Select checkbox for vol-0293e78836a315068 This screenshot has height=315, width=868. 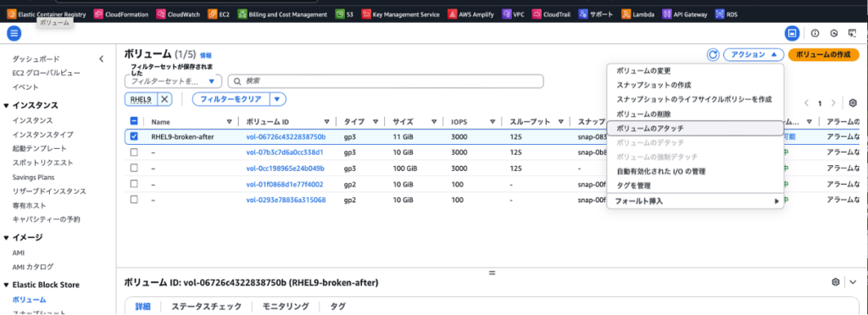click(x=134, y=200)
